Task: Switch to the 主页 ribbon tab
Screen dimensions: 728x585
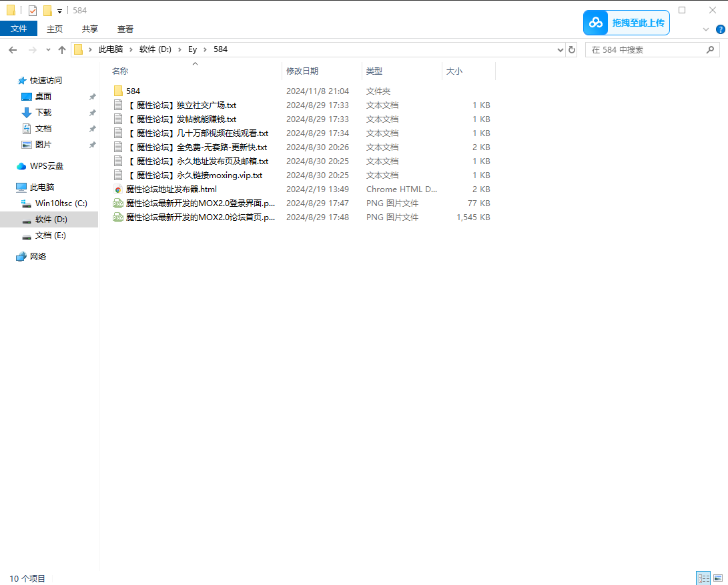Action: (54, 29)
